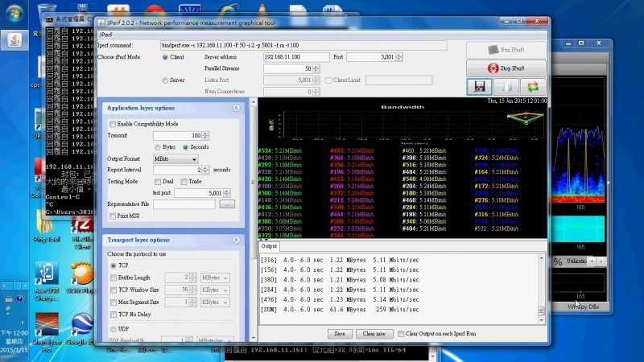Click the load configuration file icon
This screenshot has height=362, width=644.
[x=506, y=87]
